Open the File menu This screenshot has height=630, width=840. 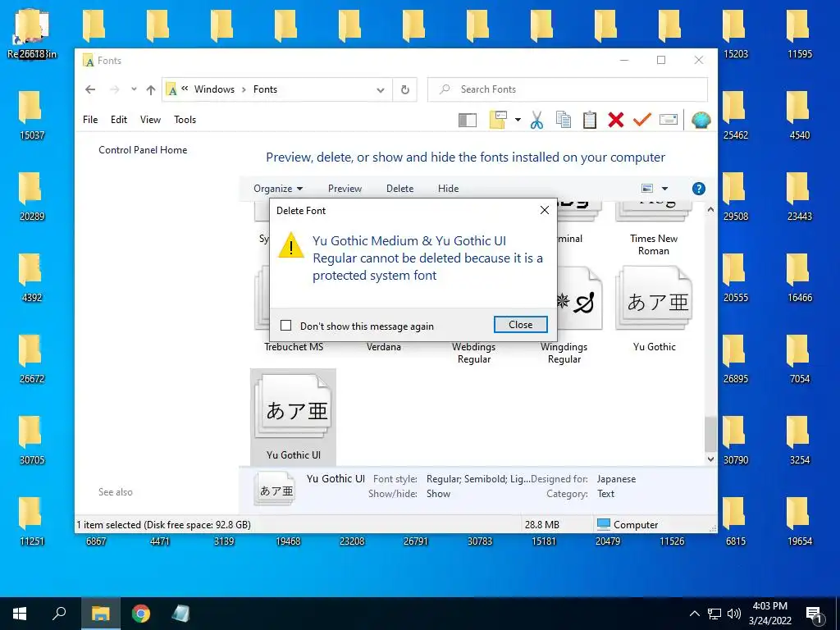tap(90, 120)
